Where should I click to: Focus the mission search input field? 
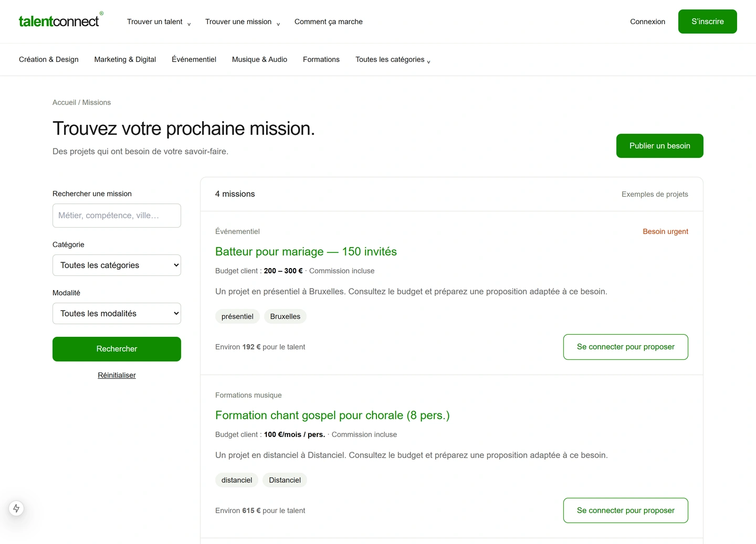tap(117, 216)
